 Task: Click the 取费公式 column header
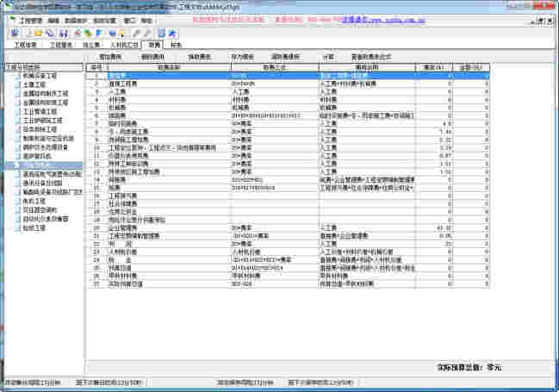click(x=275, y=67)
